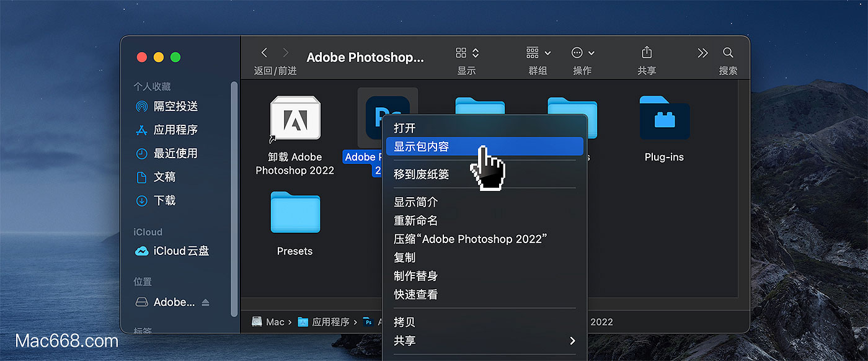This screenshot has height=361, width=868.
Task: Choose 制作替身 from the context menu
Action: [x=484, y=276]
